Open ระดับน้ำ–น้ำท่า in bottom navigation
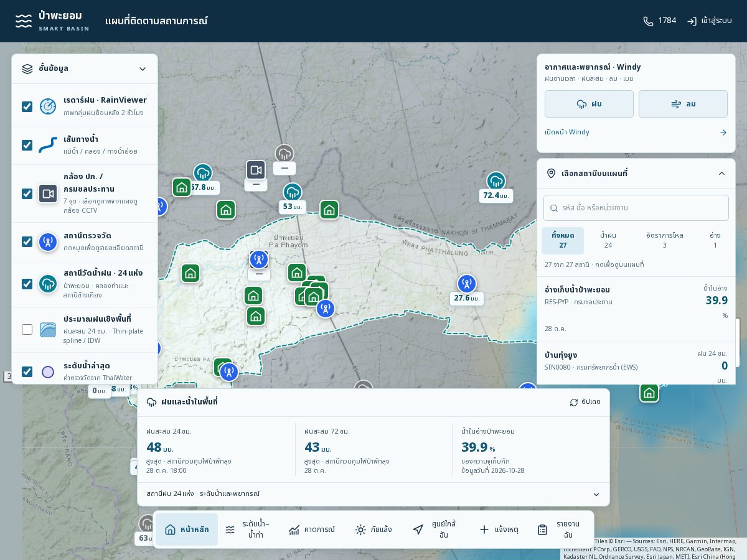The height and width of the screenshot is (560, 747). [248, 530]
